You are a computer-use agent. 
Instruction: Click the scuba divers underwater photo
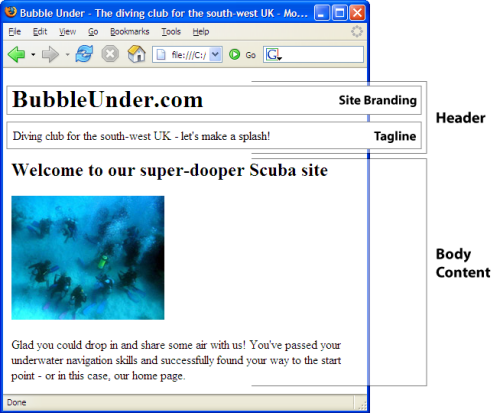(88, 258)
